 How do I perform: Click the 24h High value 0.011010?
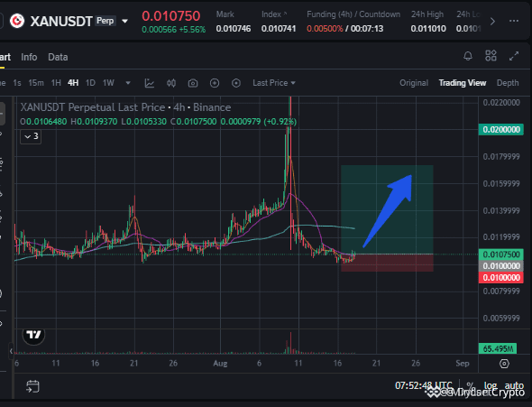click(x=428, y=29)
